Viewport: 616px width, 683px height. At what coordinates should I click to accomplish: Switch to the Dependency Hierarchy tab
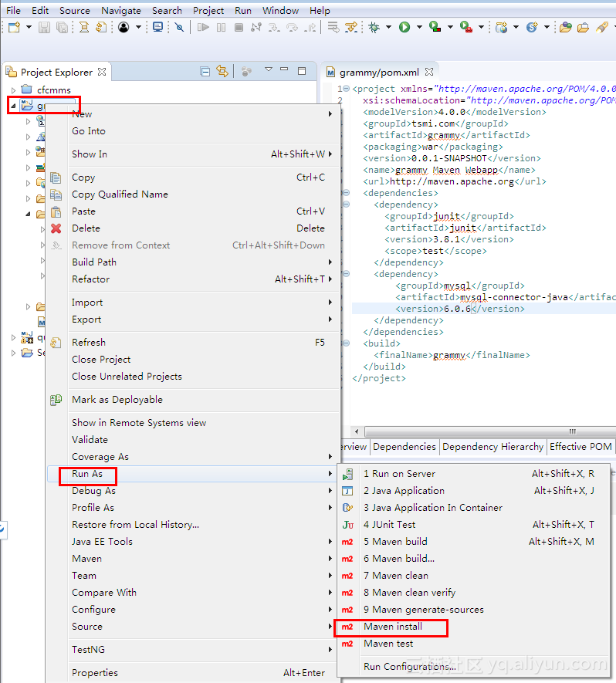point(492,447)
